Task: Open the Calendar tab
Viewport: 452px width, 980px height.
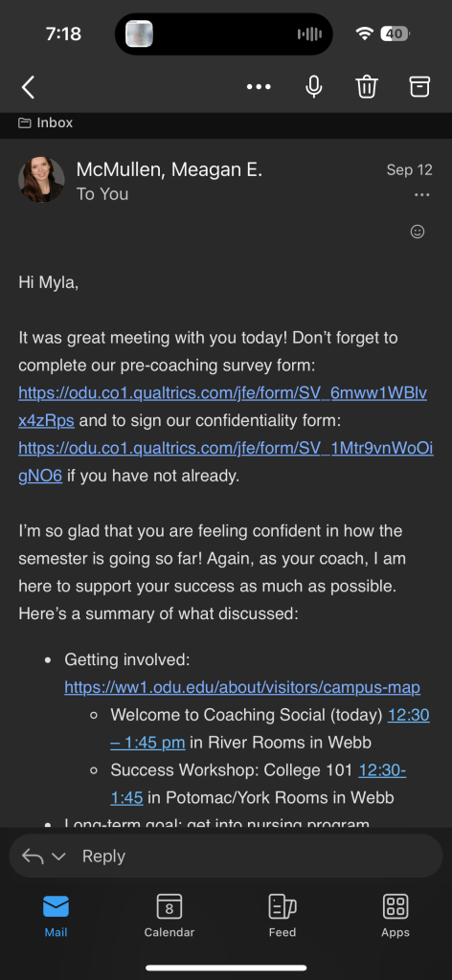Action: 169,915
